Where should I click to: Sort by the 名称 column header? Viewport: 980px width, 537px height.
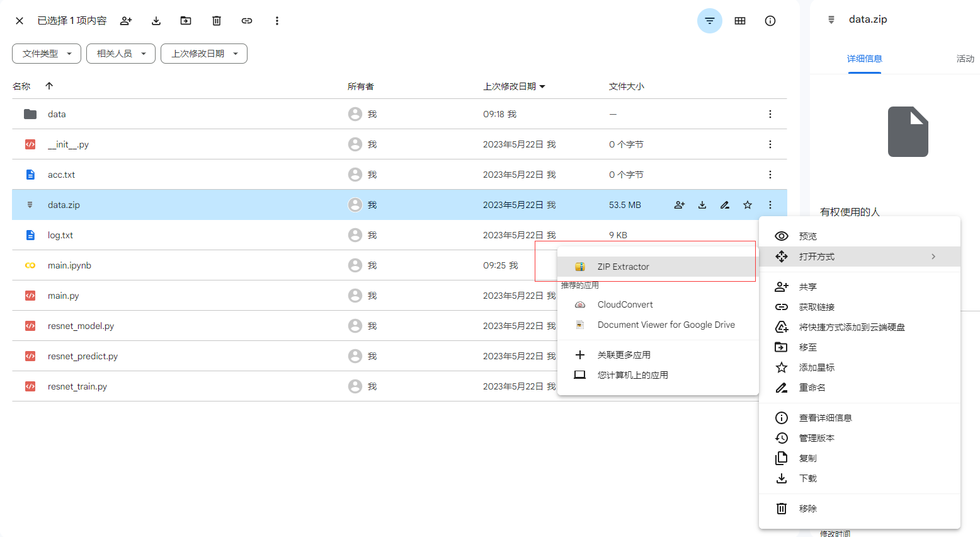(21, 86)
